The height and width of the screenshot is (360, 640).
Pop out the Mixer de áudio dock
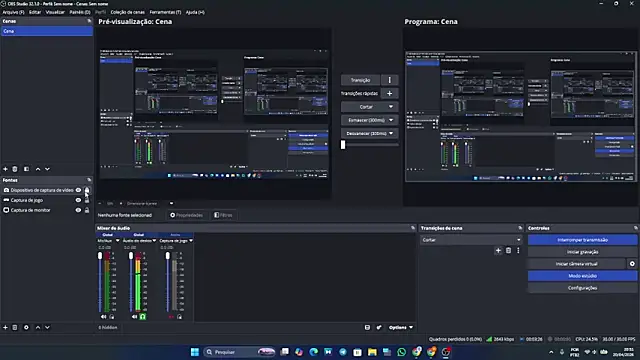pyautogui.click(x=413, y=228)
